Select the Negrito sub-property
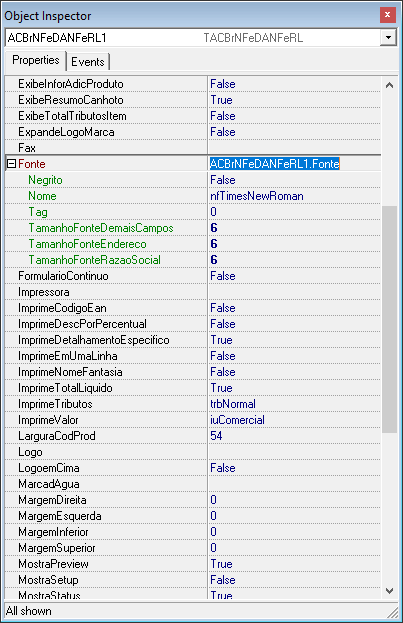 point(45,180)
